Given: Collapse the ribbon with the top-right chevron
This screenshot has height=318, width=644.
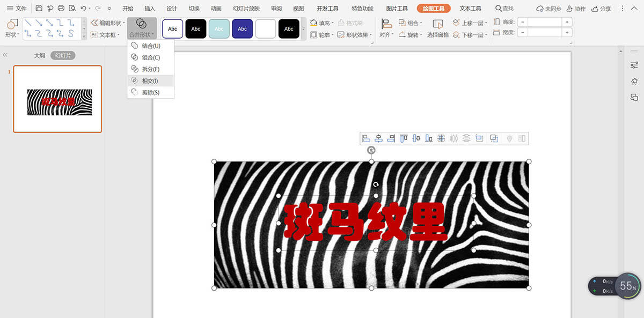Looking at the screenshot, I should [634, 9].
